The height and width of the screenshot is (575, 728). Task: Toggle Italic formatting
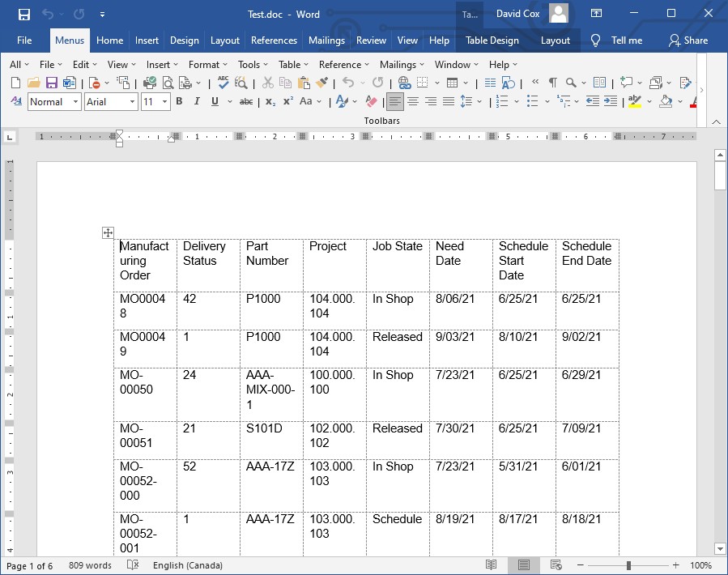(x=197, y=101)
